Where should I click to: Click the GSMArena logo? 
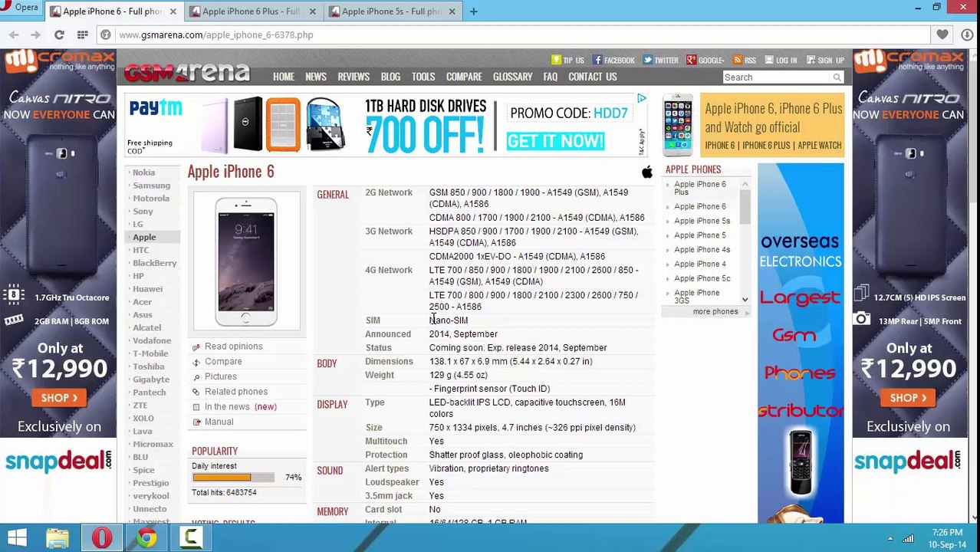(187, 72)
